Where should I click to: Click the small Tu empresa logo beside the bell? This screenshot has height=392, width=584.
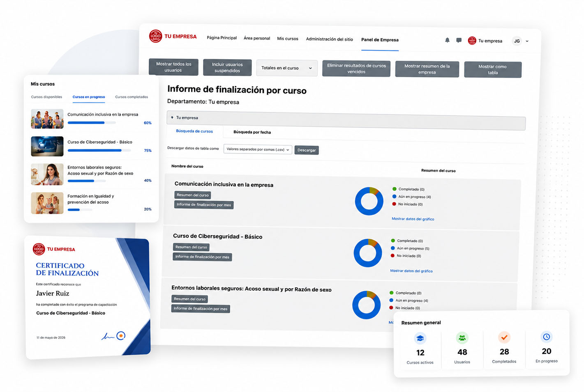[x=472, y=41]
